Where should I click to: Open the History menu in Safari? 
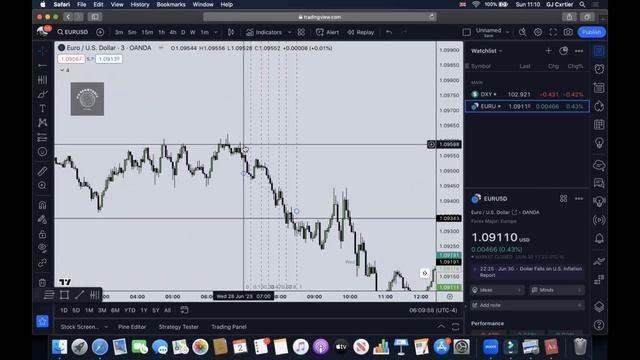coord(140,4)
